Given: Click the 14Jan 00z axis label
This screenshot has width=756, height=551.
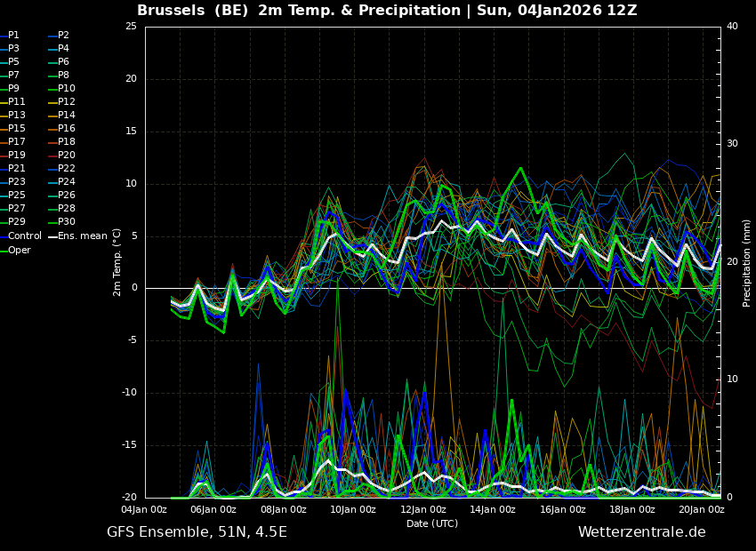Looking at the screenshot, I should 492,509.
